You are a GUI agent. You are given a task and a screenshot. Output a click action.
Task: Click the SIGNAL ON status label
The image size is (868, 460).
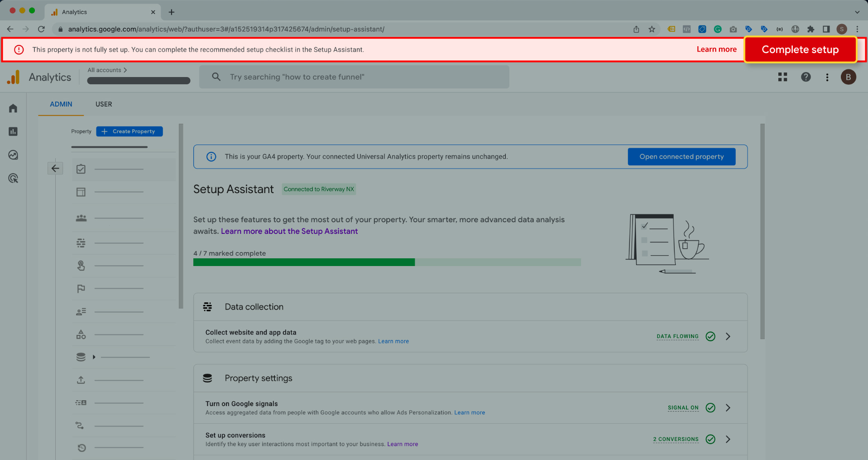[683, 408]
